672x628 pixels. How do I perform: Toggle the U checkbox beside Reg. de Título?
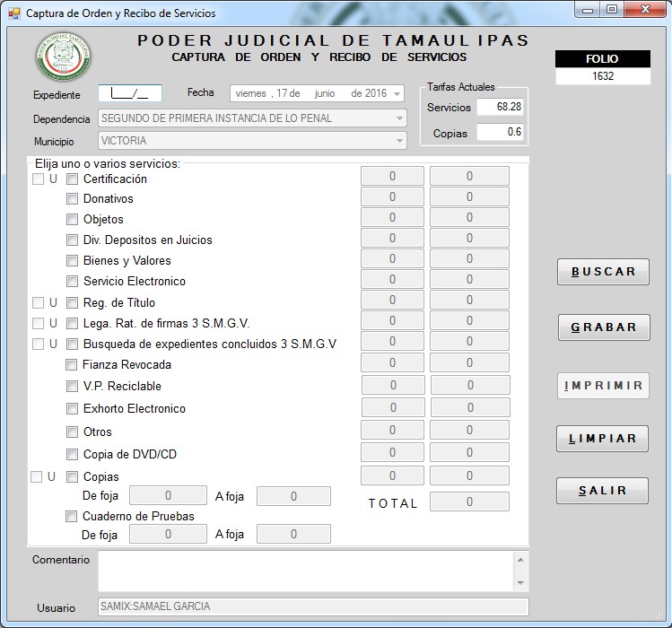coord(39,303)
